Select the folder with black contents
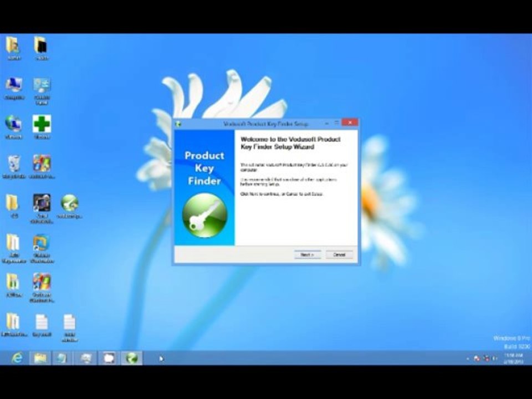Viewport: 532px width, 399px height. 41,48
